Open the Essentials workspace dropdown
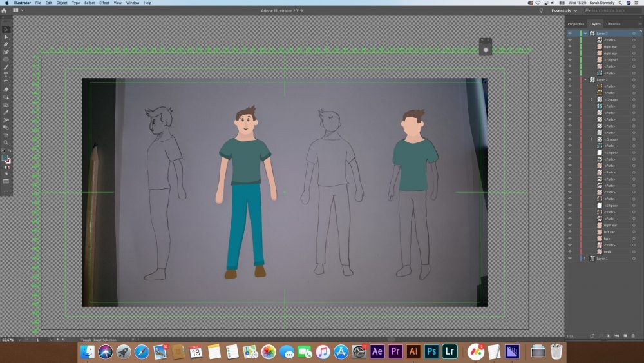The width and height of the screenshot is (644, 363). (564, 11)
